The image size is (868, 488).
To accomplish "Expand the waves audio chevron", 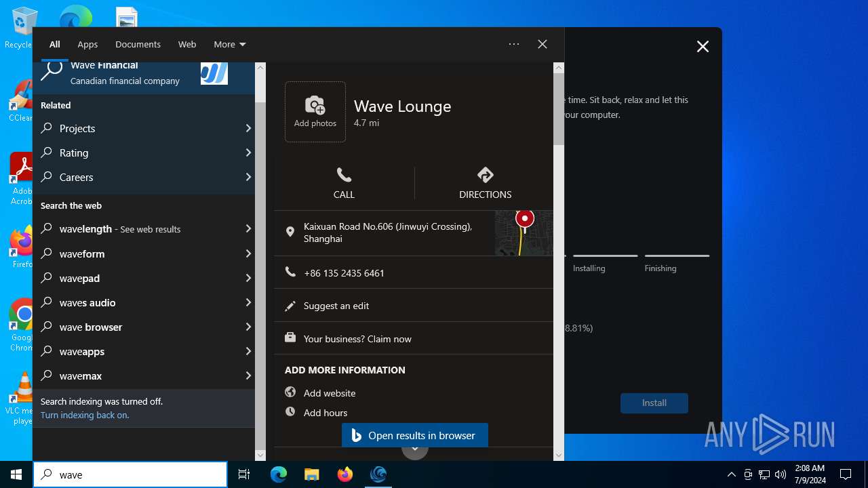I will point(248,302).
